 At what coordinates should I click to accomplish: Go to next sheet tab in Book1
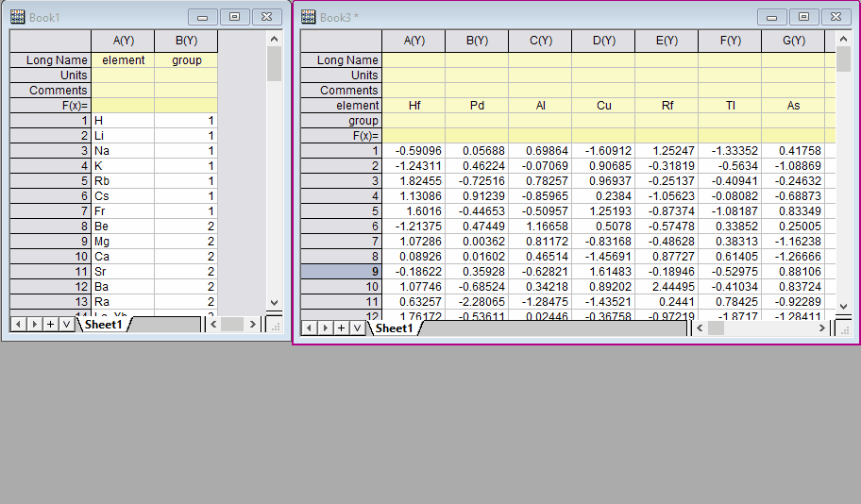[x=33, y=324]
